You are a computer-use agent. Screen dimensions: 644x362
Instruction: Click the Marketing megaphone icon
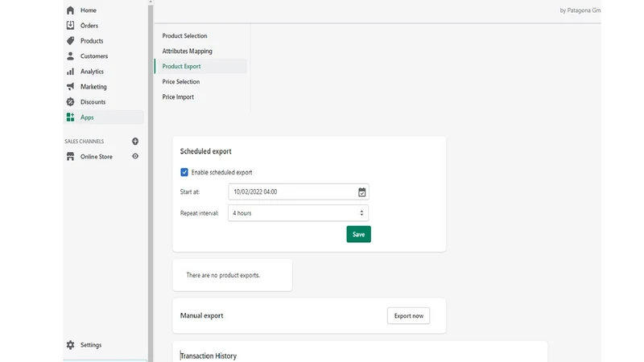coord(70,87)
